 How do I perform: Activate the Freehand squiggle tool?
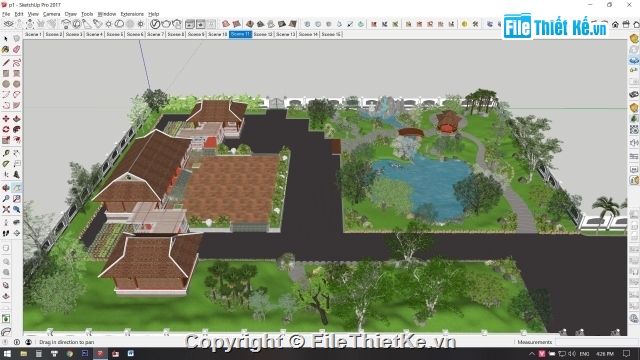pos(16,62)
